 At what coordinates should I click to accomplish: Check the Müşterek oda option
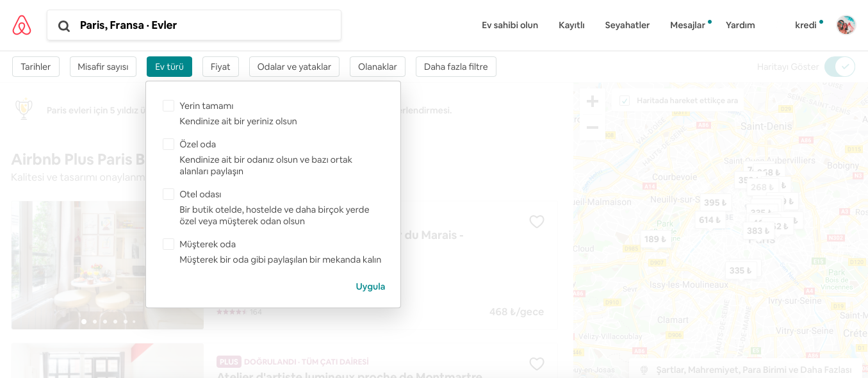click(168, 244)
